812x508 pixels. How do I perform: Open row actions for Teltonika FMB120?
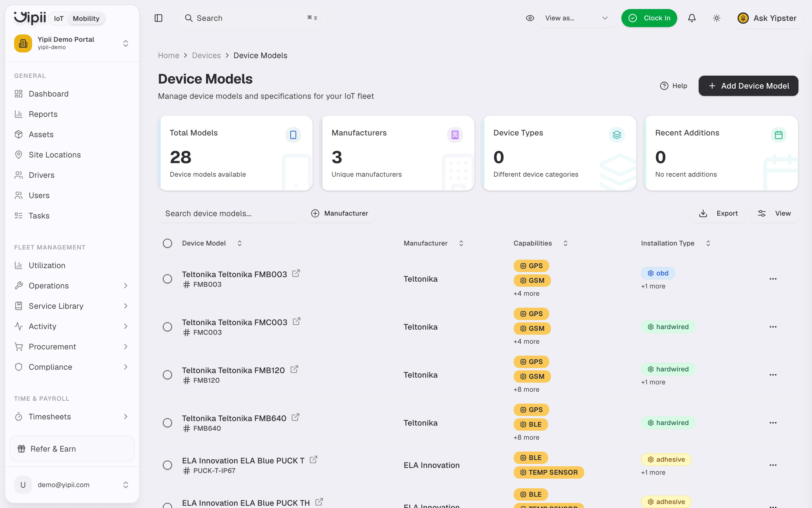coord(773,375)
